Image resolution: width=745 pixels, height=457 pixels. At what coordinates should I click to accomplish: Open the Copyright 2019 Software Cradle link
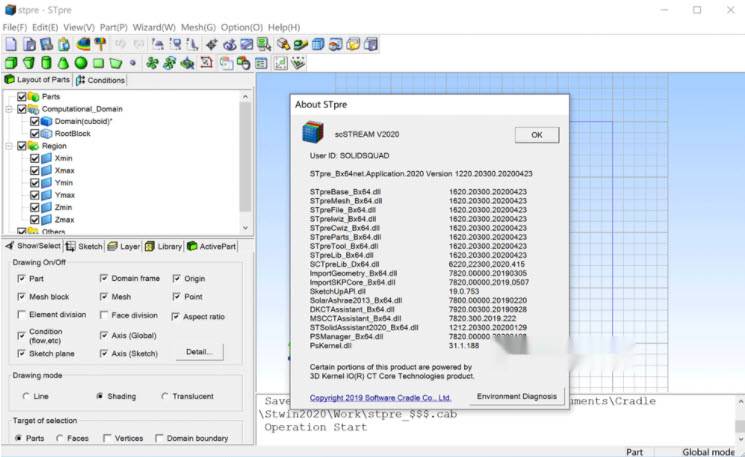[x=381, y=398]
